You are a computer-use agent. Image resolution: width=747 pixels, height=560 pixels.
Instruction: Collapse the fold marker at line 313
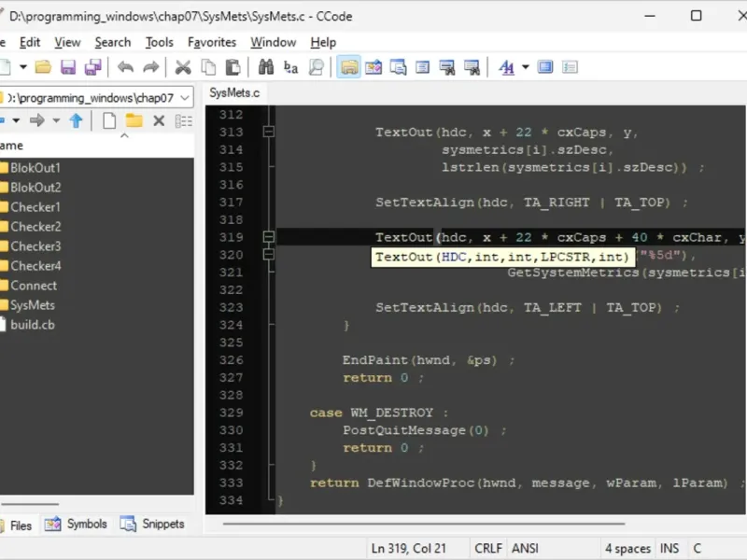(x=269, y=132)
